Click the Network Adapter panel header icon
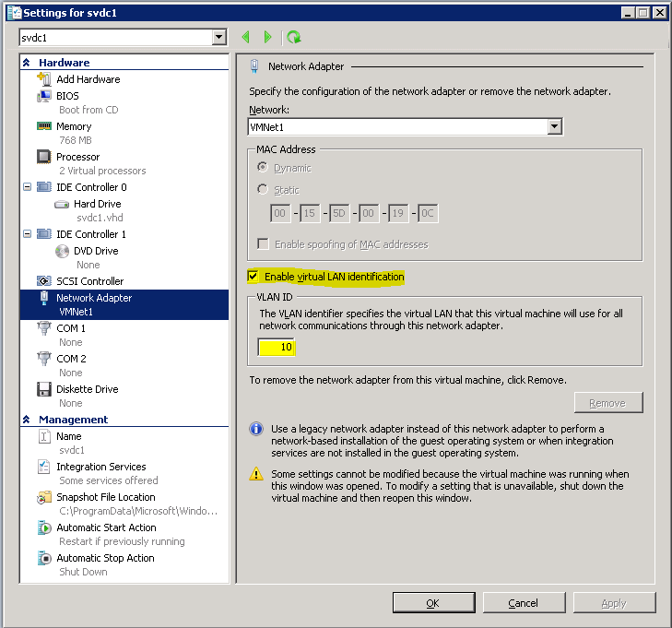 (x=254, y=66)
